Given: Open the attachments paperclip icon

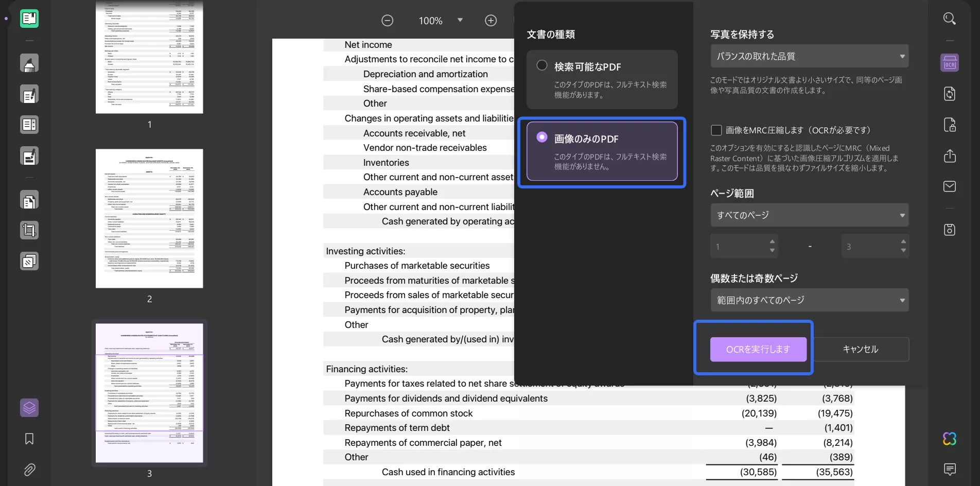Looking at the screenshot, I should [x=29, y=470].
